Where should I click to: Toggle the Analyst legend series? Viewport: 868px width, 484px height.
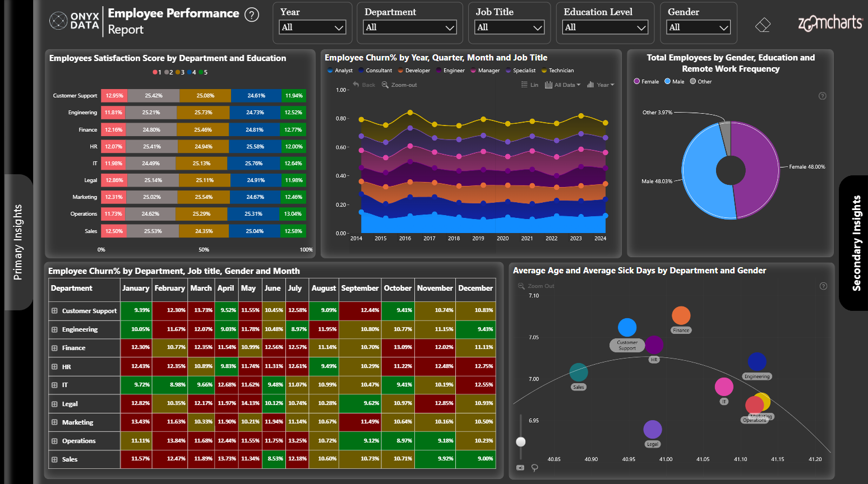(340, 71)
